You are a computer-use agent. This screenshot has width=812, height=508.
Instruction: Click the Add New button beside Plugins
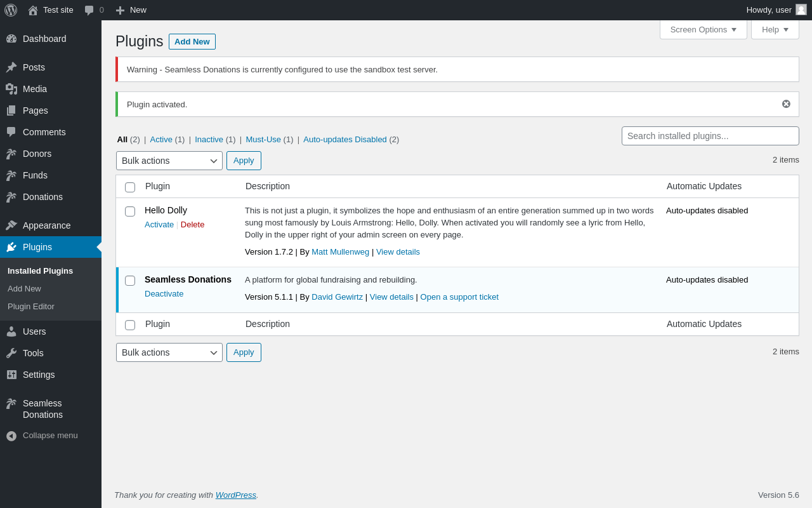coord(192,41)
